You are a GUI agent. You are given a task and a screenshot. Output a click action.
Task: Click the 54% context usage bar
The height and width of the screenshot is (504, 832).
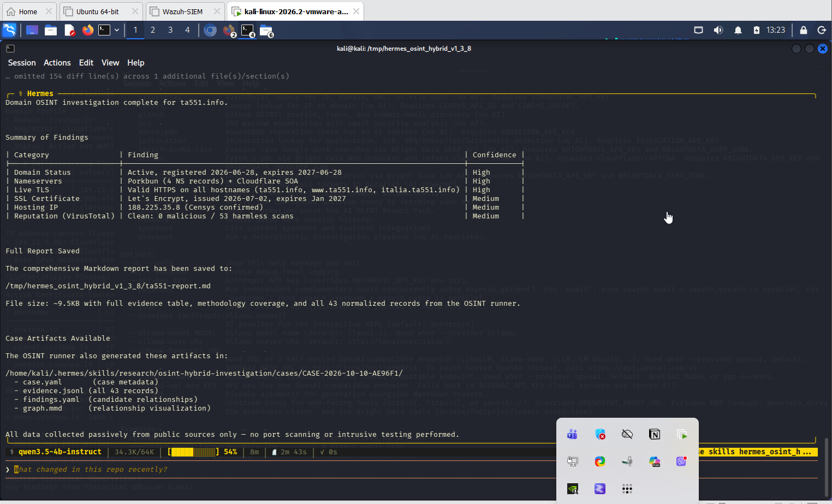click(202, 452)
